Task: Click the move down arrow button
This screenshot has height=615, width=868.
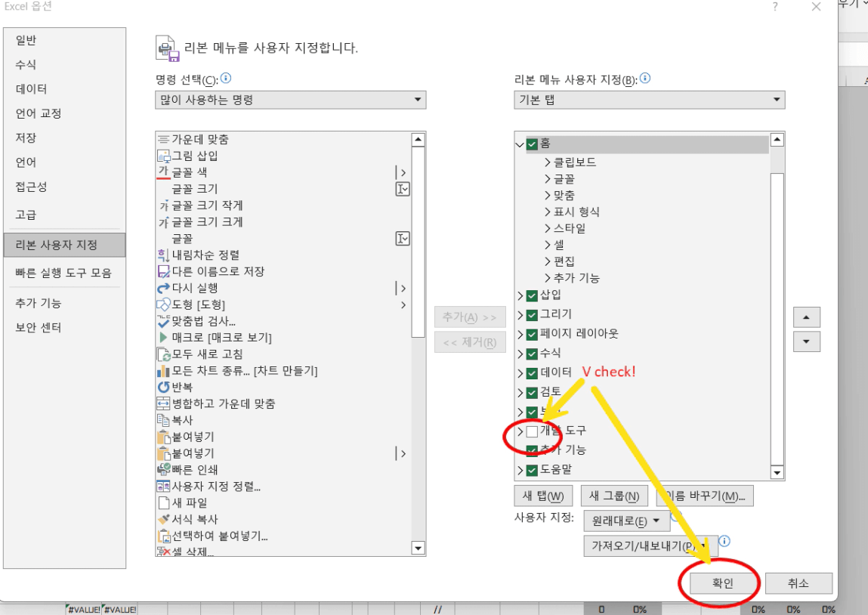Action: [x=807, y=341]
